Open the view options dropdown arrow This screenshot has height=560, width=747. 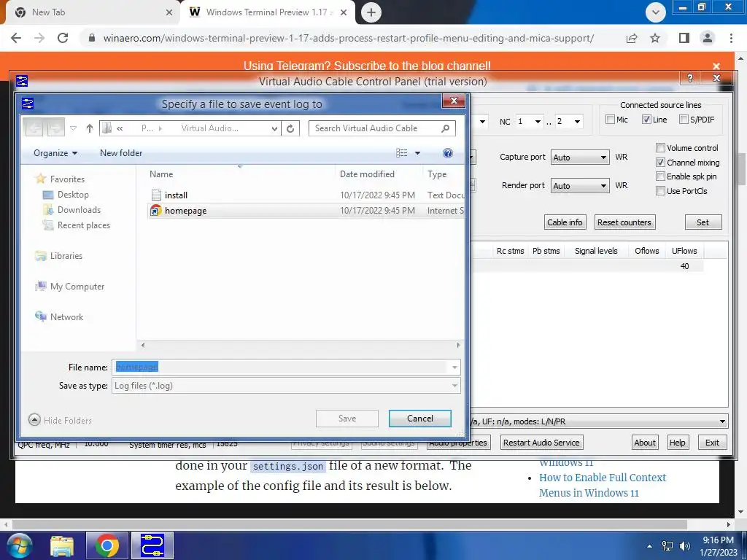[417, 153]
